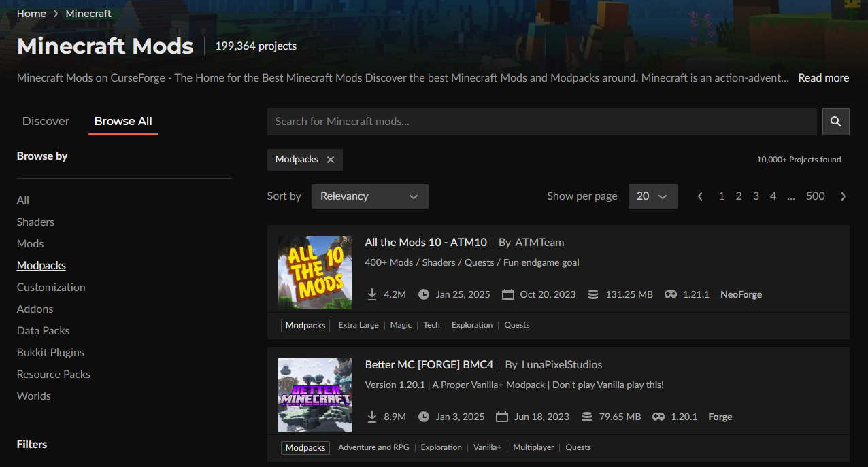The width and height of the screenshot is (868, 467).
Task: Select the Browse All tab
Action: pyautogui.click(x=123, y=121)
